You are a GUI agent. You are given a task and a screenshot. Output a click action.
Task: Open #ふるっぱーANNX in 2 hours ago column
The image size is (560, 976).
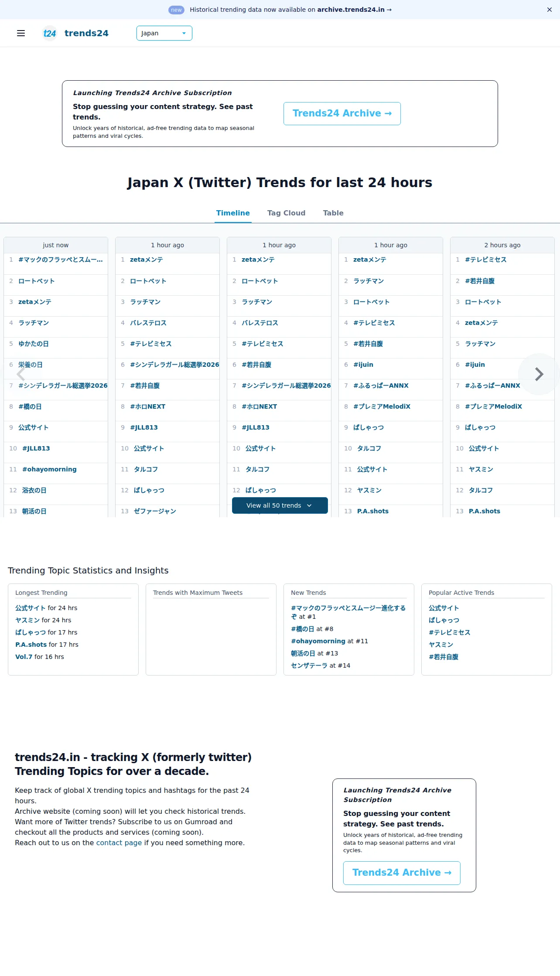[x=492, y=386]
